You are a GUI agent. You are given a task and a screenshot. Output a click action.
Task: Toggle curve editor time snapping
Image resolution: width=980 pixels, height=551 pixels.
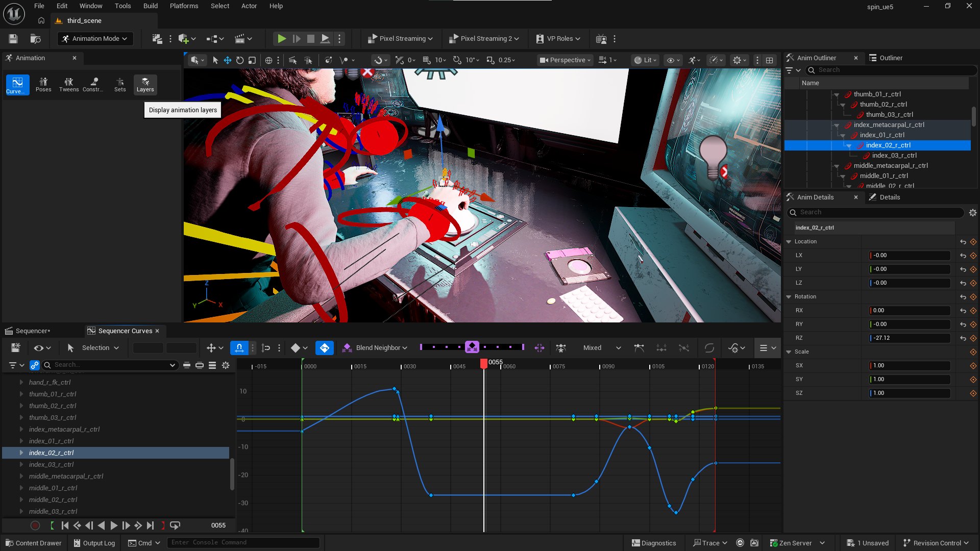click(239, 348)
